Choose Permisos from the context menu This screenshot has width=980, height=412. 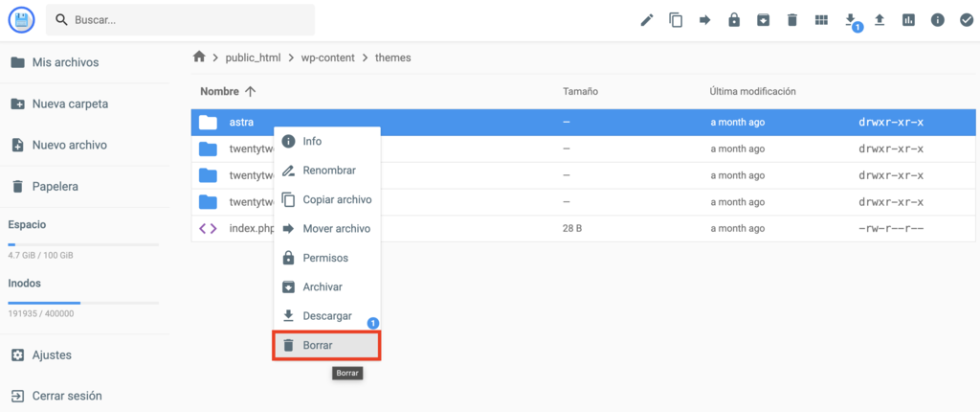coord(326,258)
